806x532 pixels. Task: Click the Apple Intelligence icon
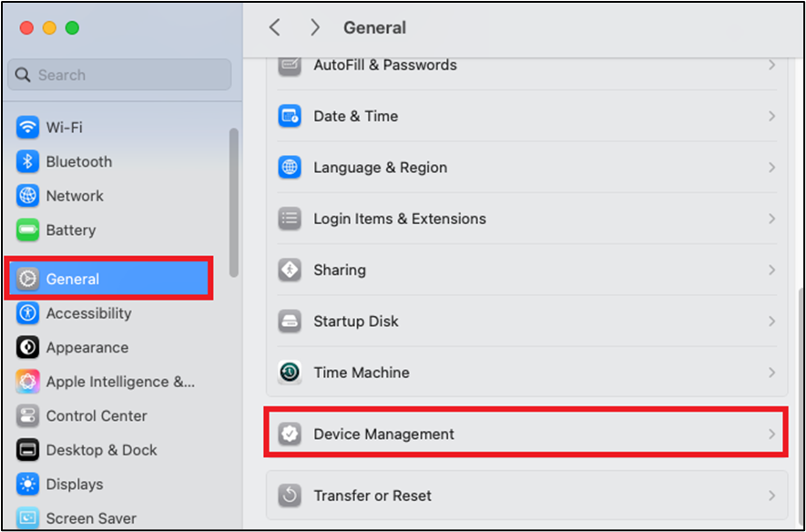tap(27, 382)
